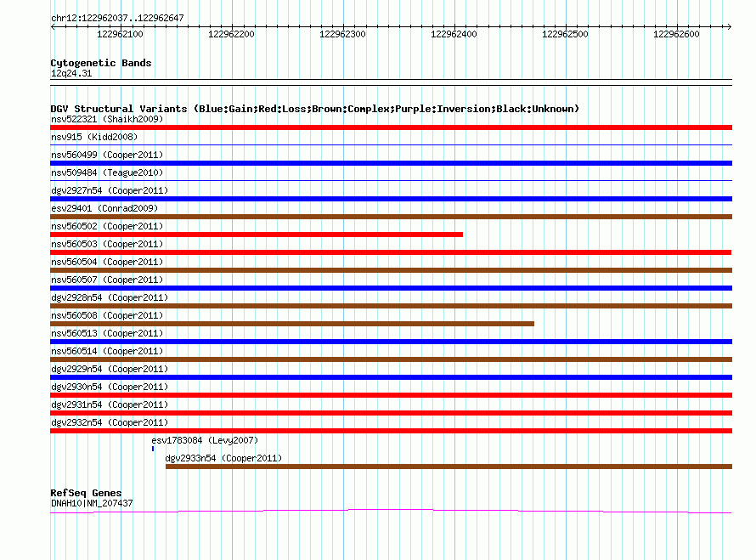The image size is (756, 560).
Task: Click the chr12:122962037..122962647 coordinate label
Action: click(117, 18)
